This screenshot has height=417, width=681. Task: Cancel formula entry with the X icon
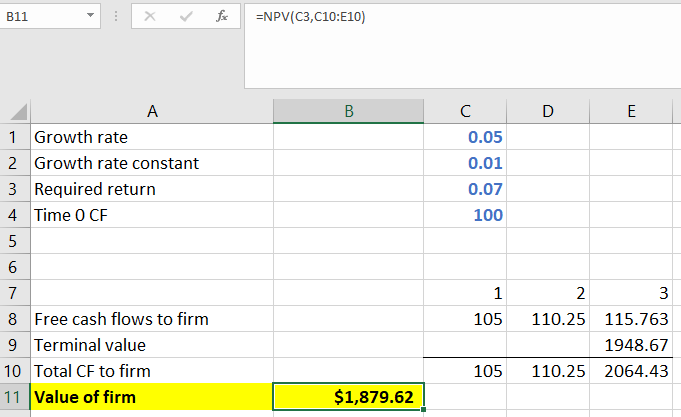[150, 17]
